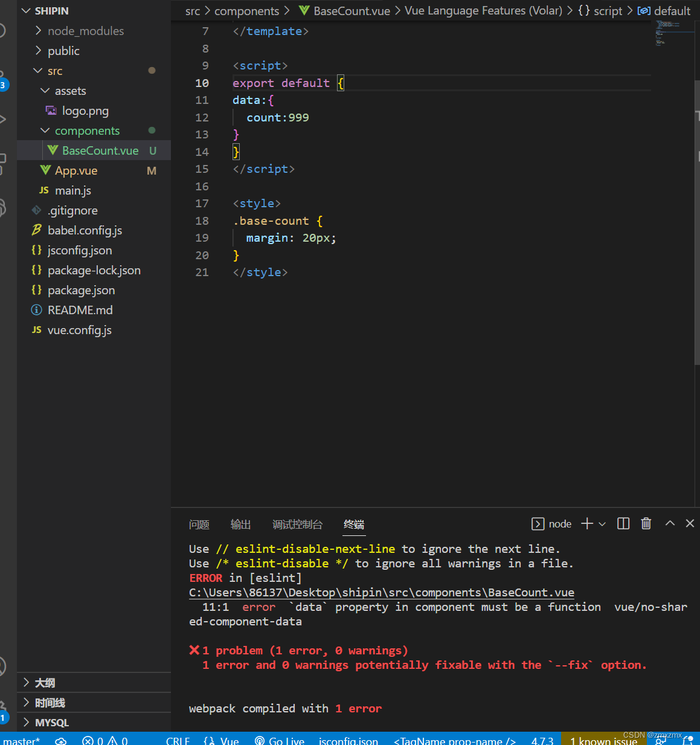
Task: Open a new terminal with the plus icon
Action: point(585,523)
